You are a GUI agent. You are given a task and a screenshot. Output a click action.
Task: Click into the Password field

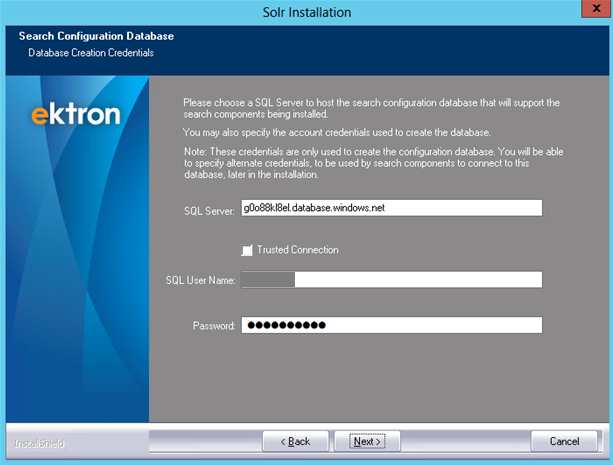[391, 325]
